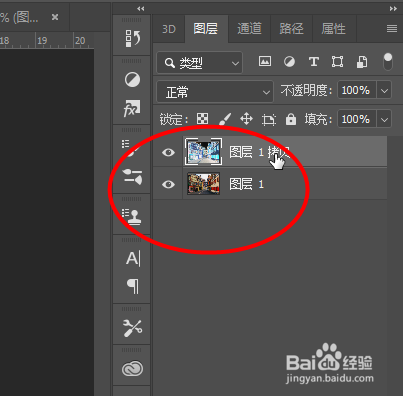Open the Paragraph panel icon
Screen dimensions: 403x396
pyautogui.click(x=132, y=286)
